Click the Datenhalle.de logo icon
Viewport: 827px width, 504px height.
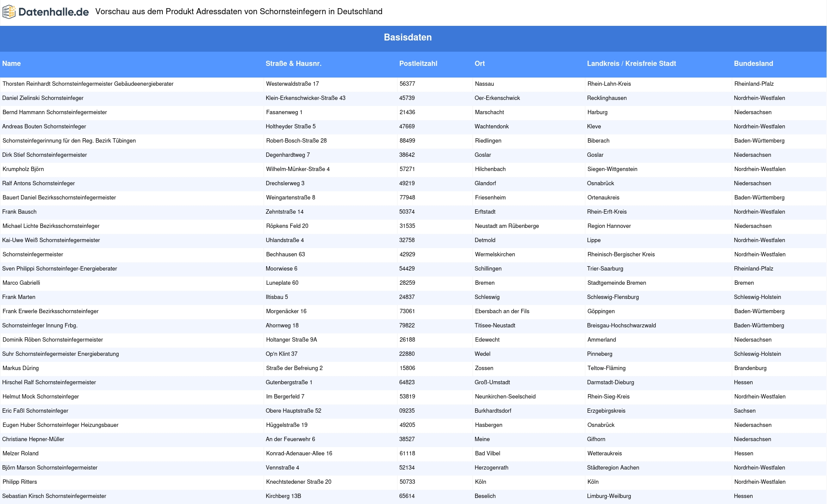click(9, 12)
